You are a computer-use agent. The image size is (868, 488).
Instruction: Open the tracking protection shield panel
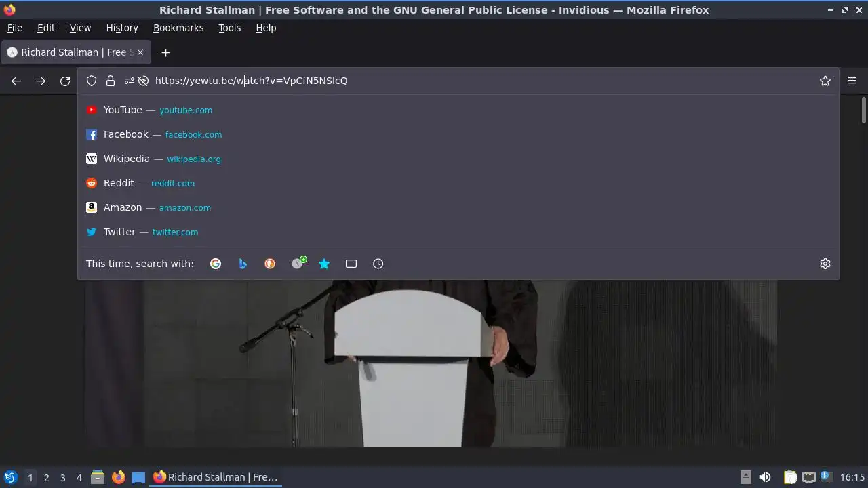(92, 81)
